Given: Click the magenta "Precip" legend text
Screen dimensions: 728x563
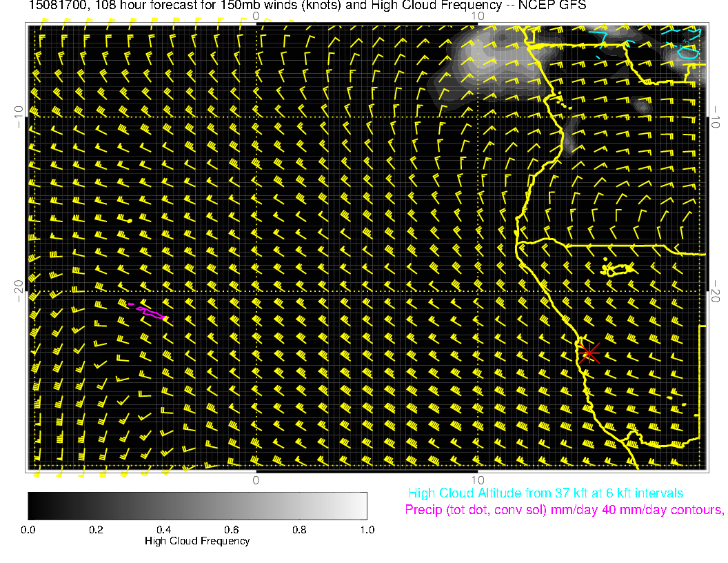Looking at the screenshot, I should 564,511.
